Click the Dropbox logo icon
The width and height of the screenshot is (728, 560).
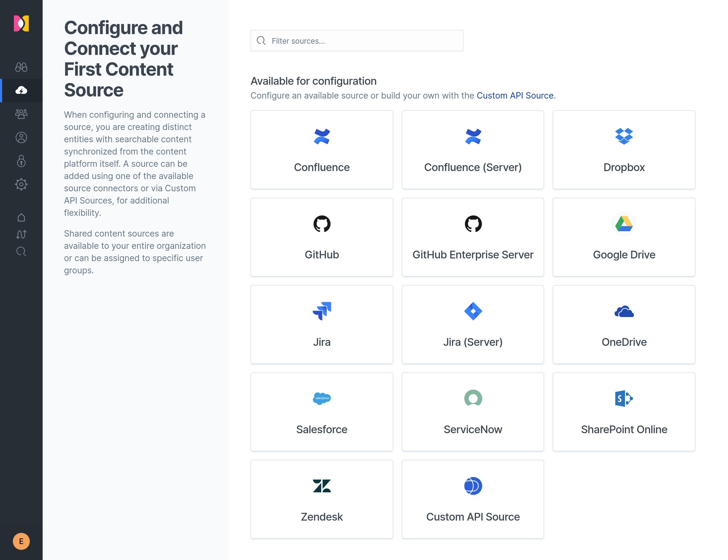point(624,136)
